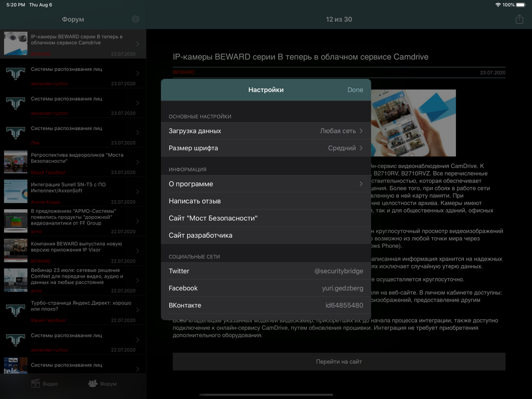Open the Загрузка данных setting
532x399 pixels.
(x=265, y=131)
